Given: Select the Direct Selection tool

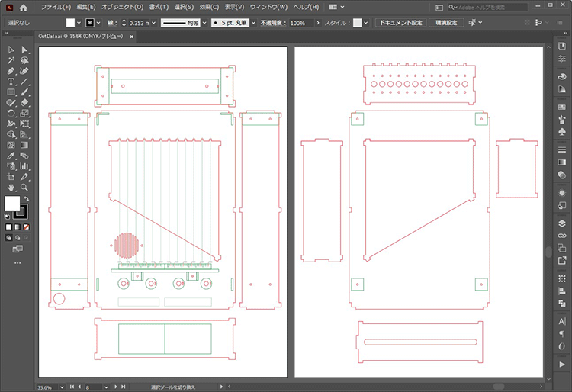Looking at the screenshot, I should coord(25,50).
